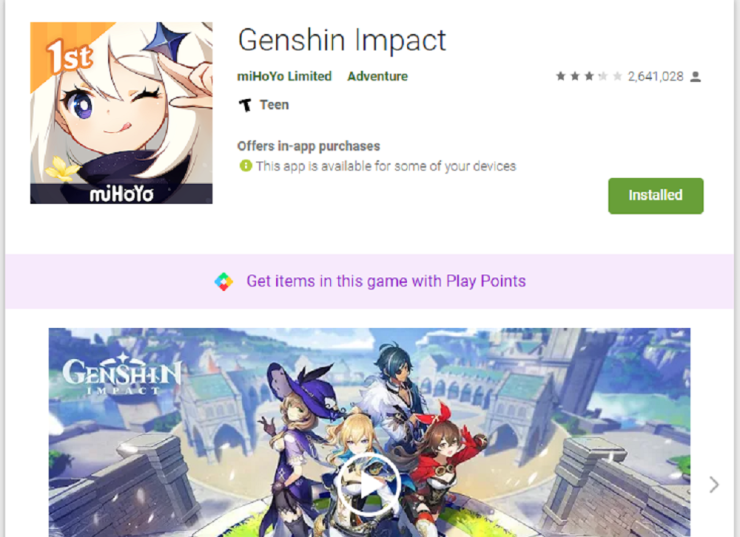Click the Offers in-app purchases text
Screen dimensions: 740x537
coord(309,146)
